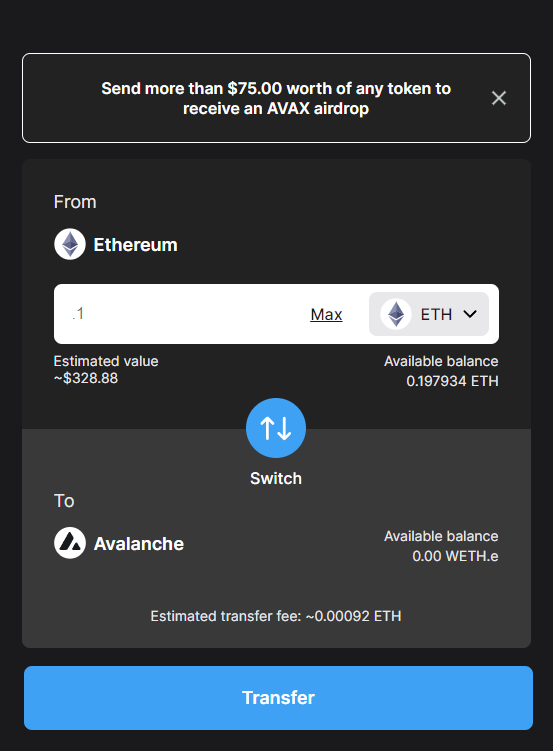Click the Transfer button
This screenshot has width=553, height=751.
tap(278, 698)
